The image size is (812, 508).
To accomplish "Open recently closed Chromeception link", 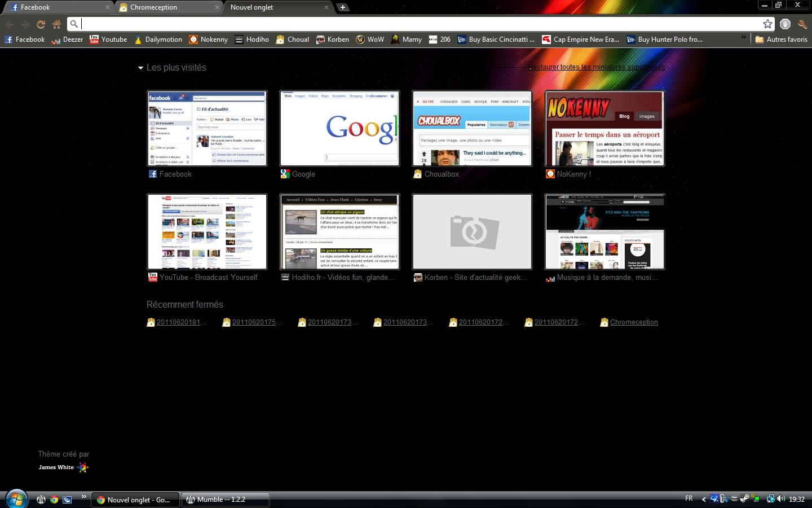I will (633, 322).
